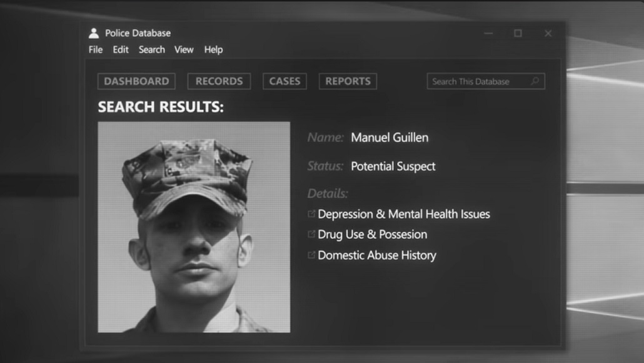Maximize the Police Database window
The image size is (644, 363).
point(518,33)
